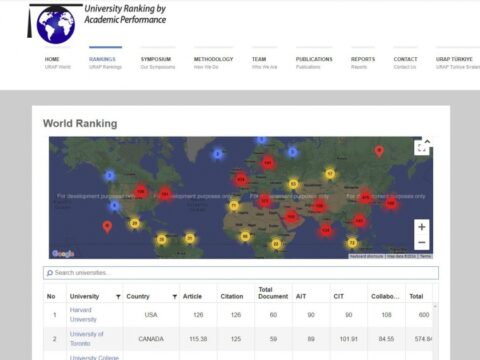Click the red cluster over Pakistan and Iran
480x360 pixels.
point(319,206)
